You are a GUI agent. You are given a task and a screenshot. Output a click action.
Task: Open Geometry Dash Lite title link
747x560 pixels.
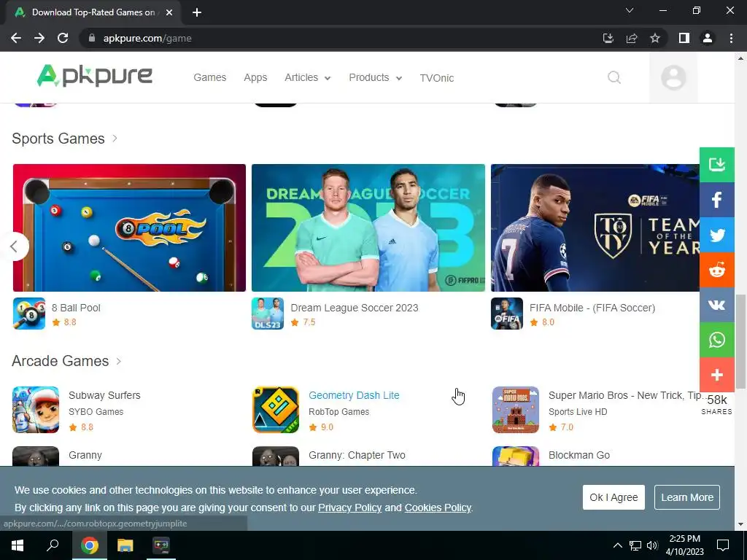(354, 395)
